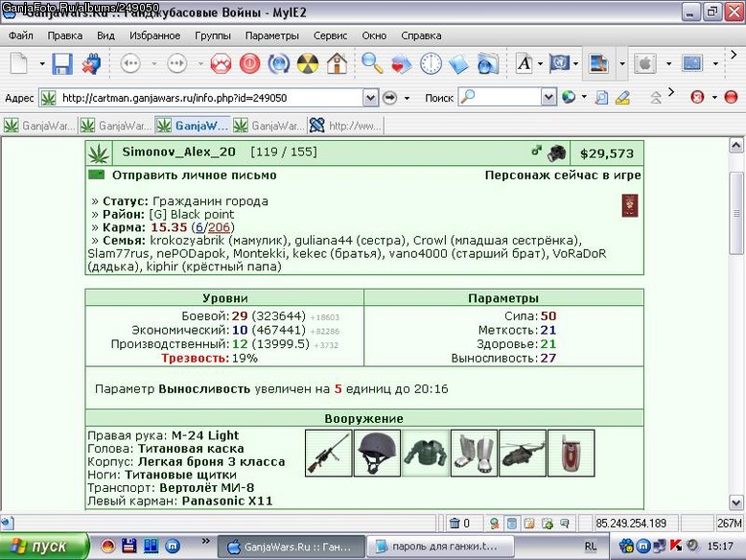
Task: Click the magnifying glass search icon
Action: click(372, 63)
